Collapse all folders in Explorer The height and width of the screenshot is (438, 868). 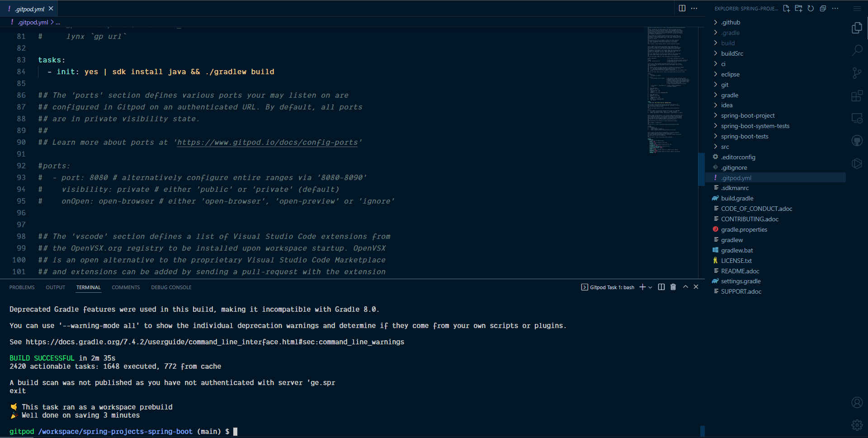[x=823, y=9]
